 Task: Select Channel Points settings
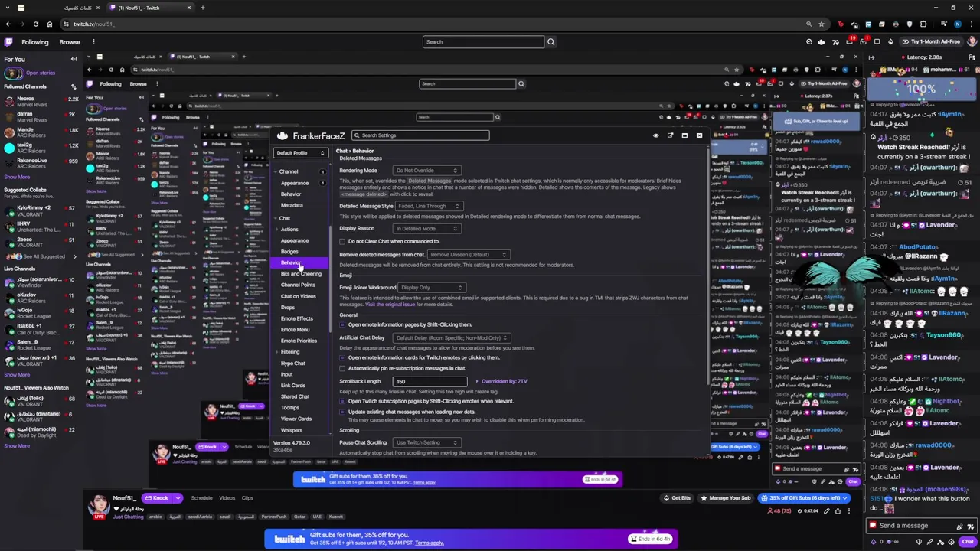pos(298,285)
